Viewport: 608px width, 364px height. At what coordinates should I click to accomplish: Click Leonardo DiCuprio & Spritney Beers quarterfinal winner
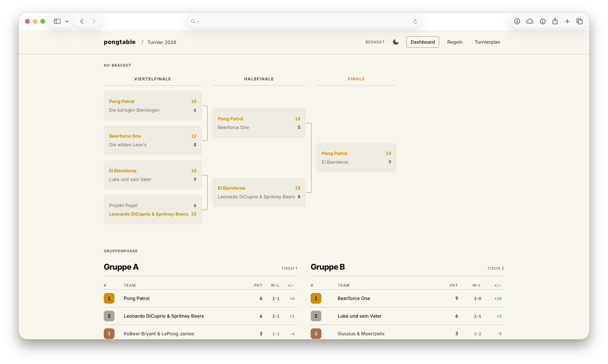pos(148,214)
